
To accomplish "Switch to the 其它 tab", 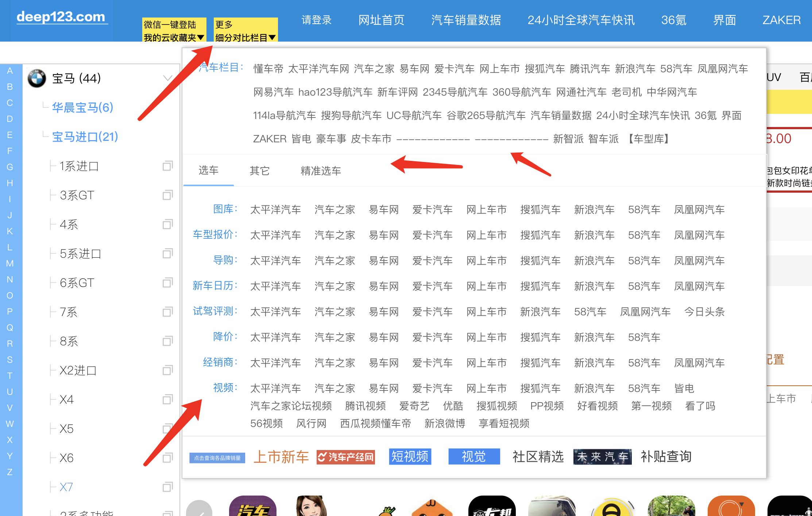I will (x=259, y=170).
